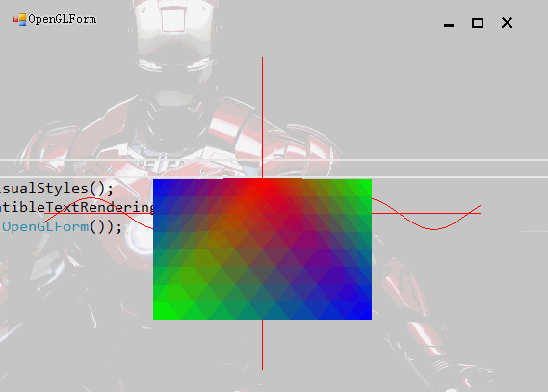Click the green bottom-left corner of gradient rectangle
Image resolution: width=548 pixels, height=392 pixels.
[x=157, y=315]
